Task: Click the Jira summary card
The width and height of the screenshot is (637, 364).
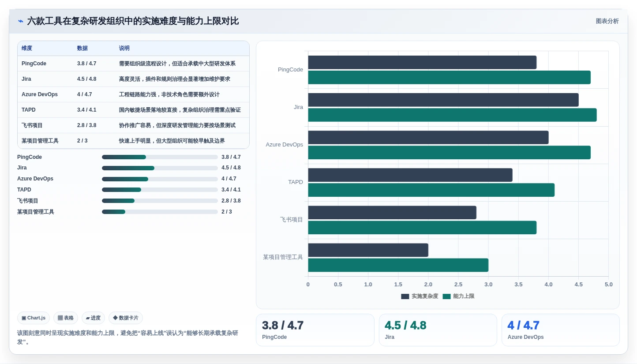Action: coord(438,330)
